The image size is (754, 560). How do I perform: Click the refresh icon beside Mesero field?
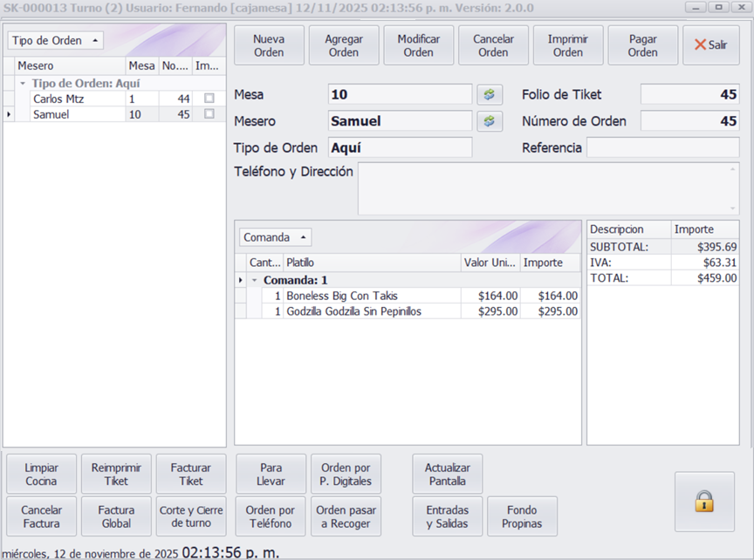(x=490, y=121)
